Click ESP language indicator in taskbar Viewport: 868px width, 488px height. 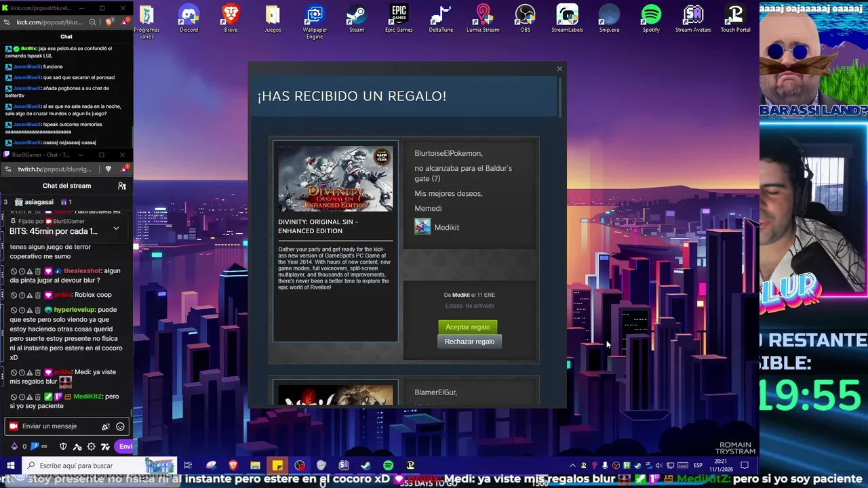pyautogui.click(x=698, y=466)
